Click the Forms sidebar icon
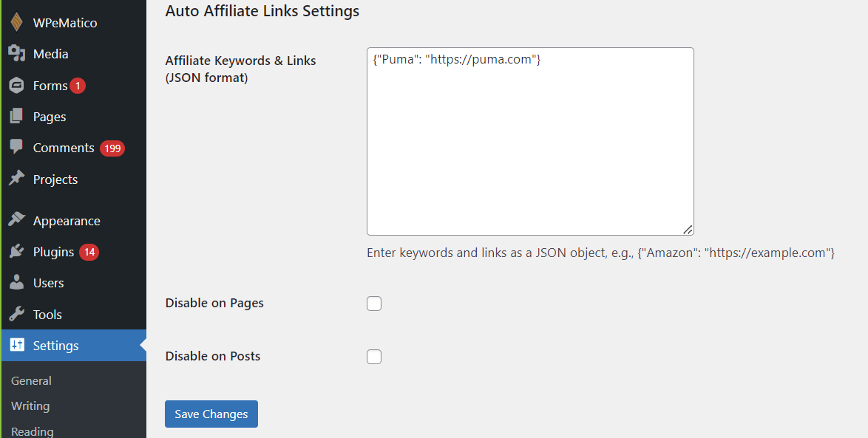Viewport: 868px width, 438px height. [16, 86]
